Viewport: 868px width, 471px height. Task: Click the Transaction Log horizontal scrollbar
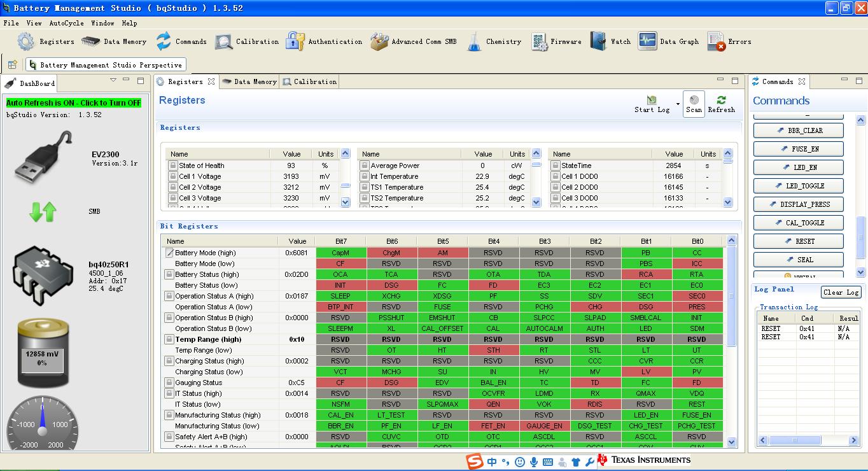[807, 440]
